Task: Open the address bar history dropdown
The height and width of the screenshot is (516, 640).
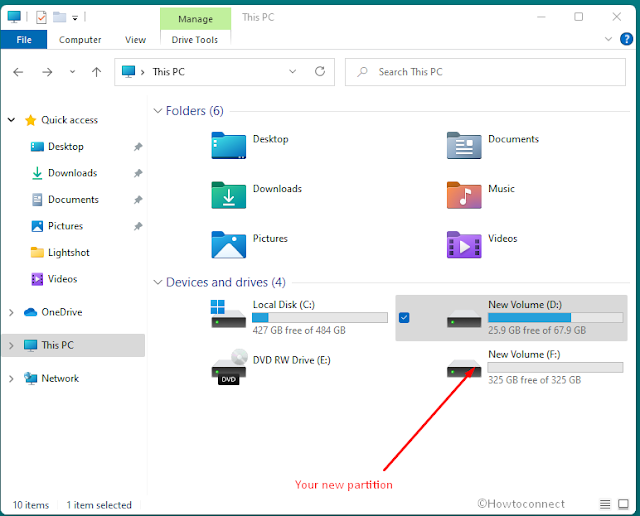Action: [293, 71]
